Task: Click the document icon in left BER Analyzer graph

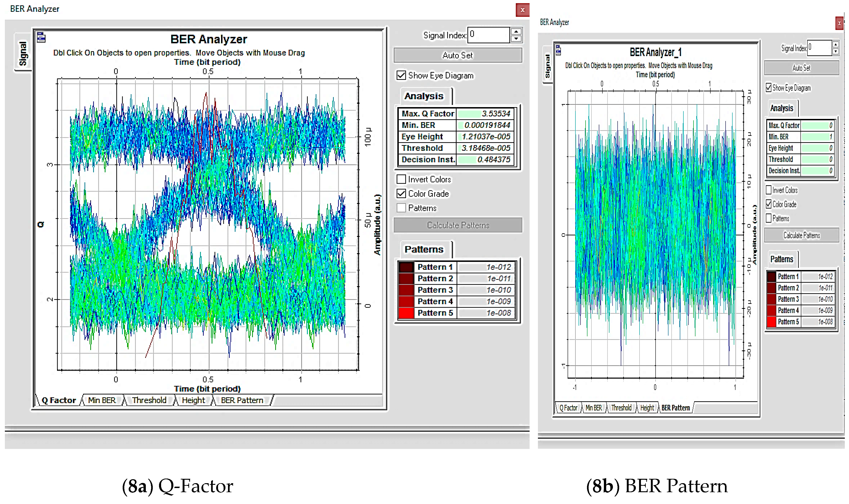Action: 41,37
